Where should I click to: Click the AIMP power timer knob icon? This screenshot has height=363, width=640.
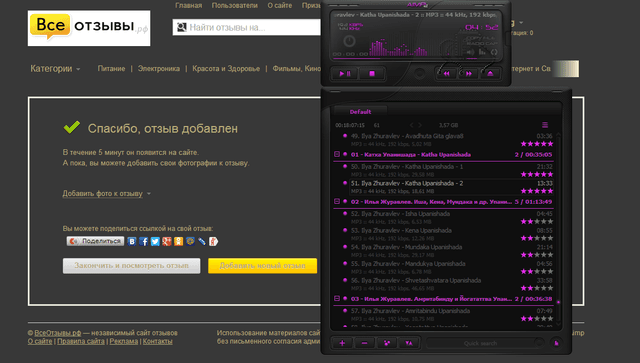pyautogui.click(x=349, y=41)
